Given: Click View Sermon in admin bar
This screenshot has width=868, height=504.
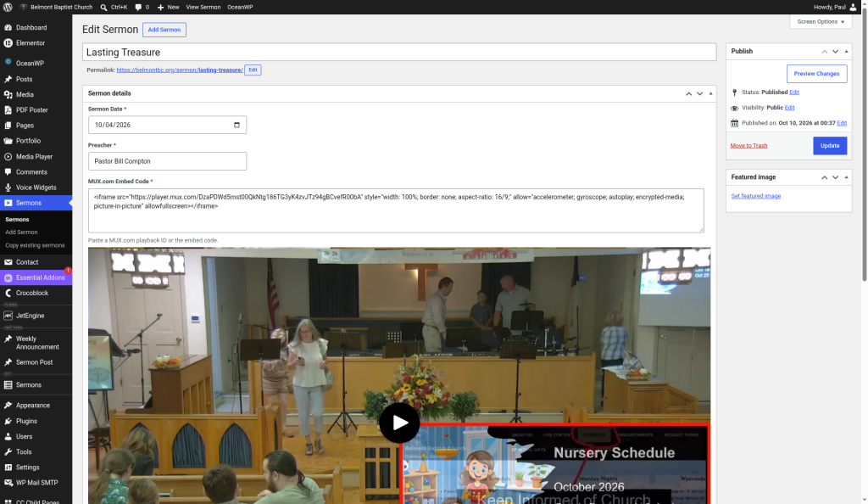Looking at the screenshot, I should point(203,7).
